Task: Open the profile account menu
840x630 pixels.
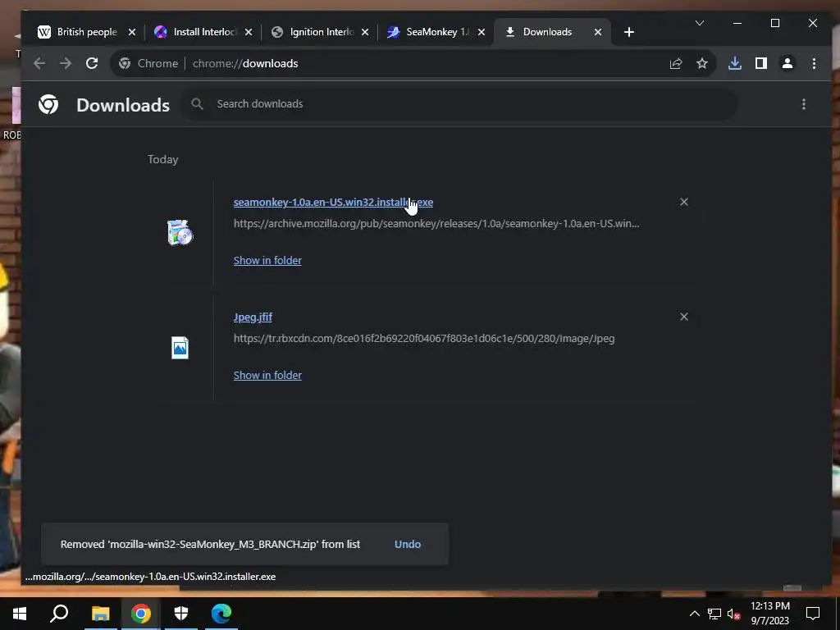Action: pos(787,63)
